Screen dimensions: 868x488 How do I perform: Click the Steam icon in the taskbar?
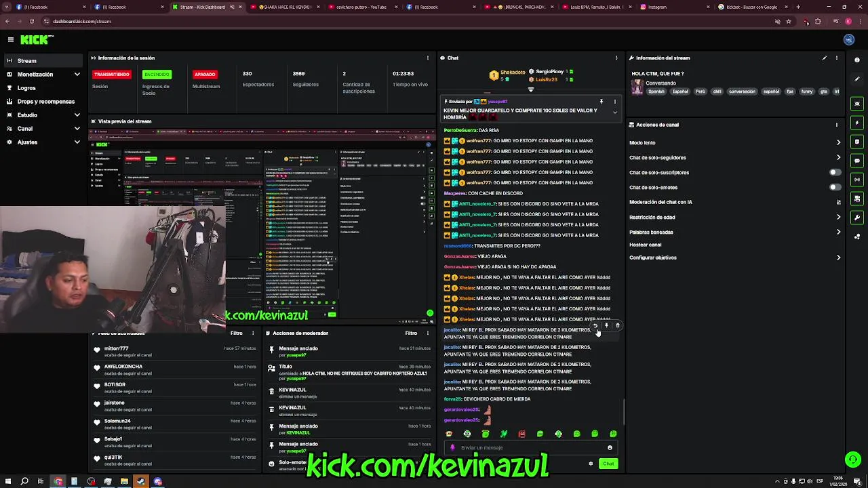point(141,481)
